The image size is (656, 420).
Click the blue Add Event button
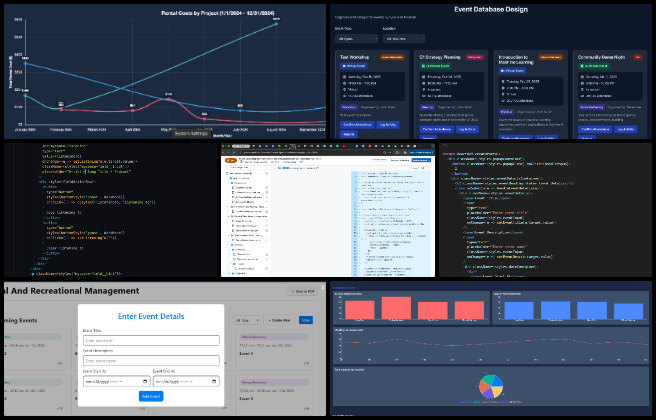point(151,396)
